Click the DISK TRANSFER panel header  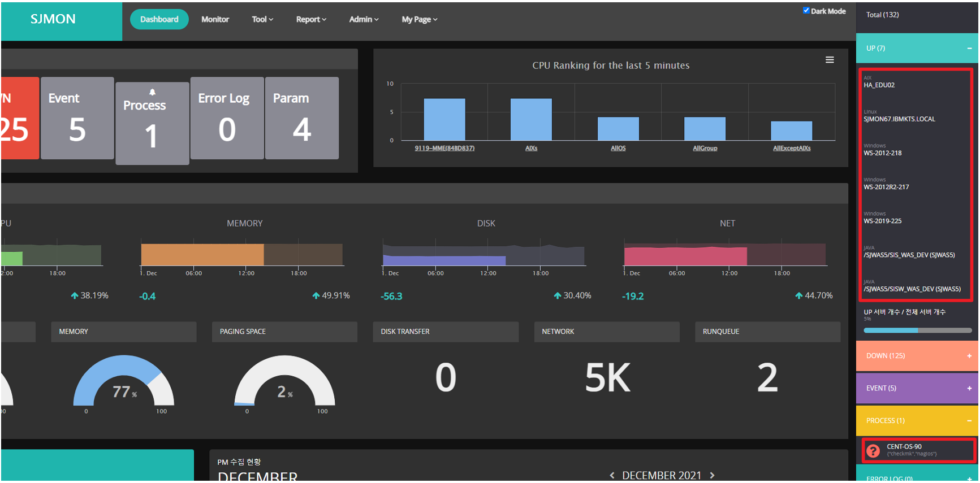pos(446,332)
